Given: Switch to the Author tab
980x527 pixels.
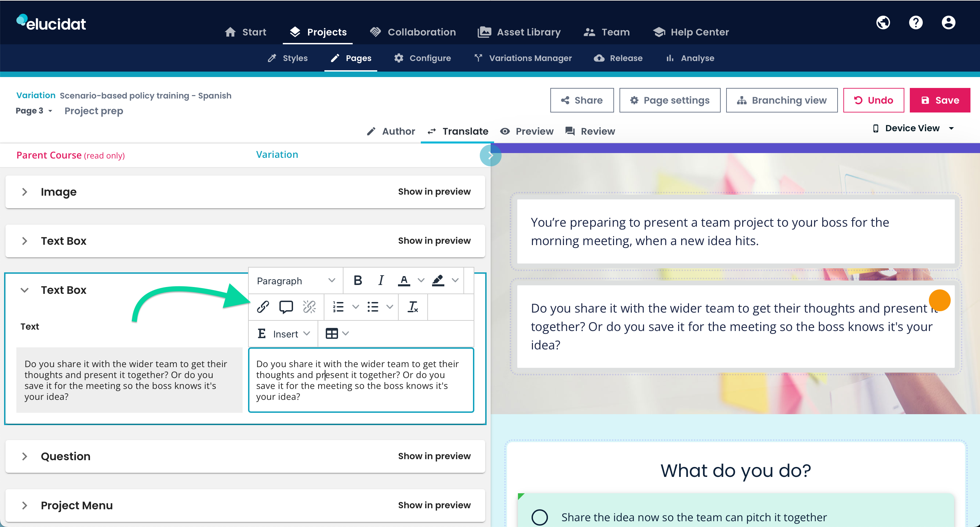Looking at the screenshot, I should [x=391, y=131].
